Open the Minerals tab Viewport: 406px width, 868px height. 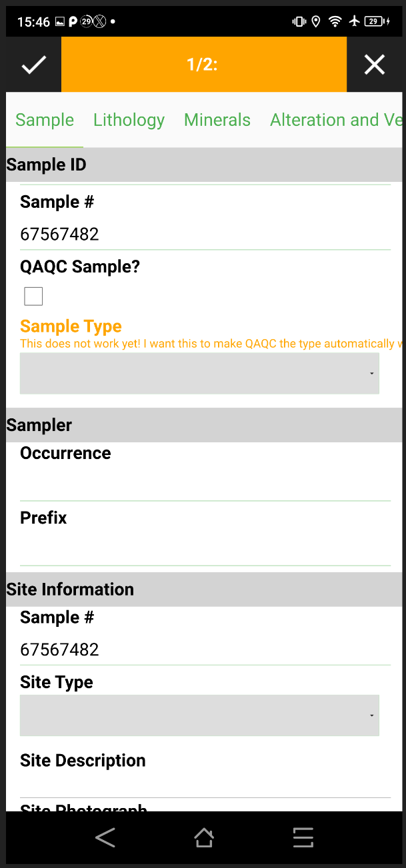coord(217,120)
